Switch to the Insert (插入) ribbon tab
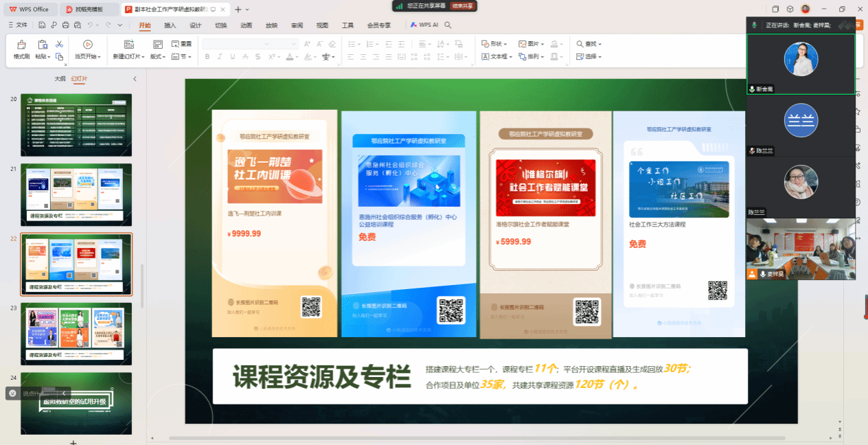 170,25
